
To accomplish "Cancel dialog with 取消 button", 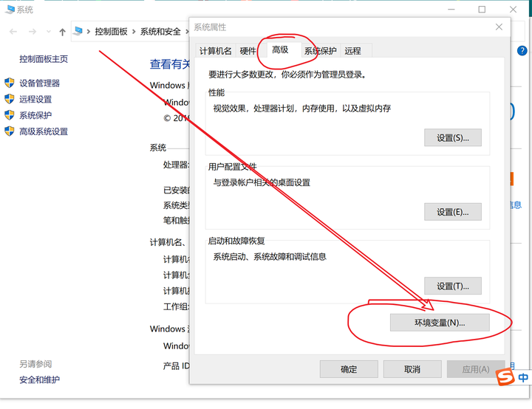I will point(412,369).
